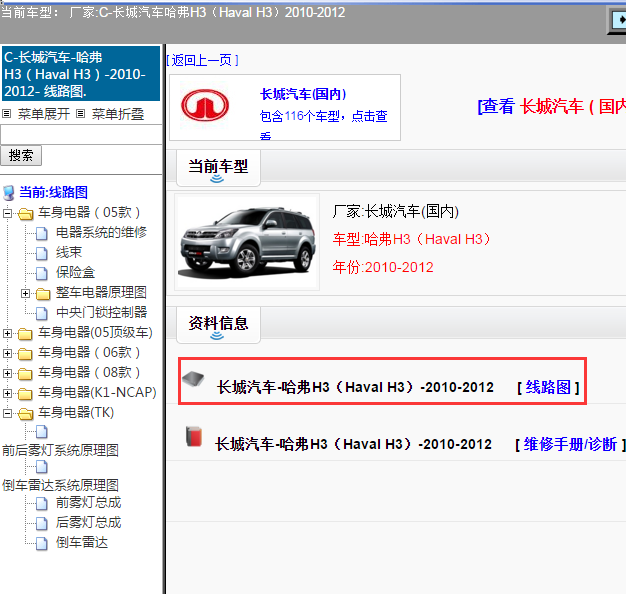This screenshot has height=594, width=626.
Task: Expand the 车身电器（08款）folder
Action: (7, 374)
